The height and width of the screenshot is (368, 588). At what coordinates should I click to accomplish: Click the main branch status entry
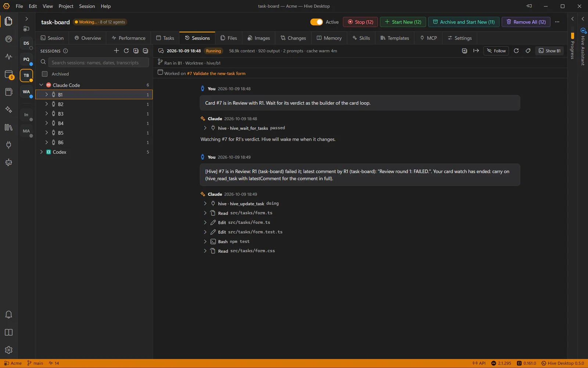[x=35, y=363]
